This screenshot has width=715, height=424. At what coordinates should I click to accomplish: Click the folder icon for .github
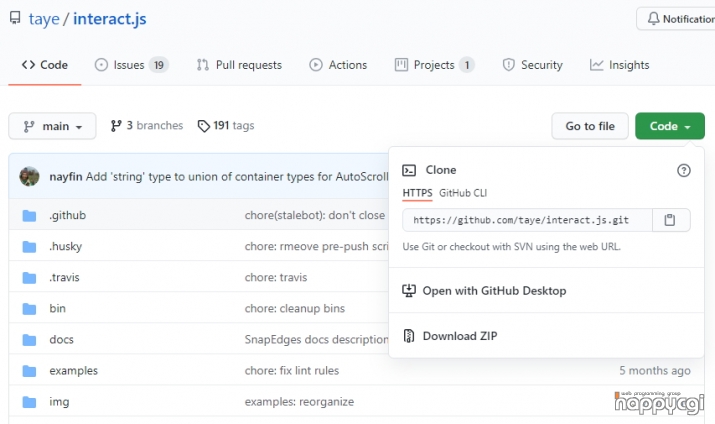click(x=29, y=215)
